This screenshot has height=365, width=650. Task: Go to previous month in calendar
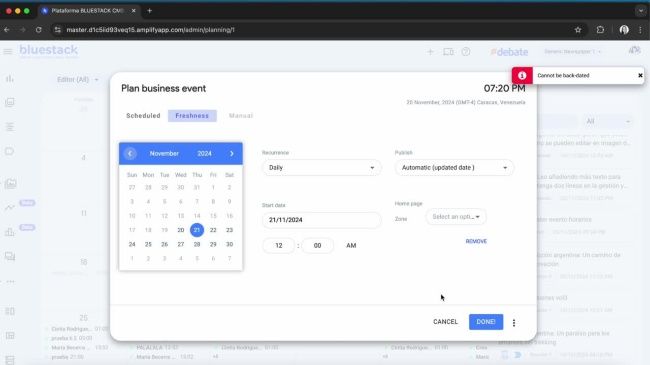[130, 153]
